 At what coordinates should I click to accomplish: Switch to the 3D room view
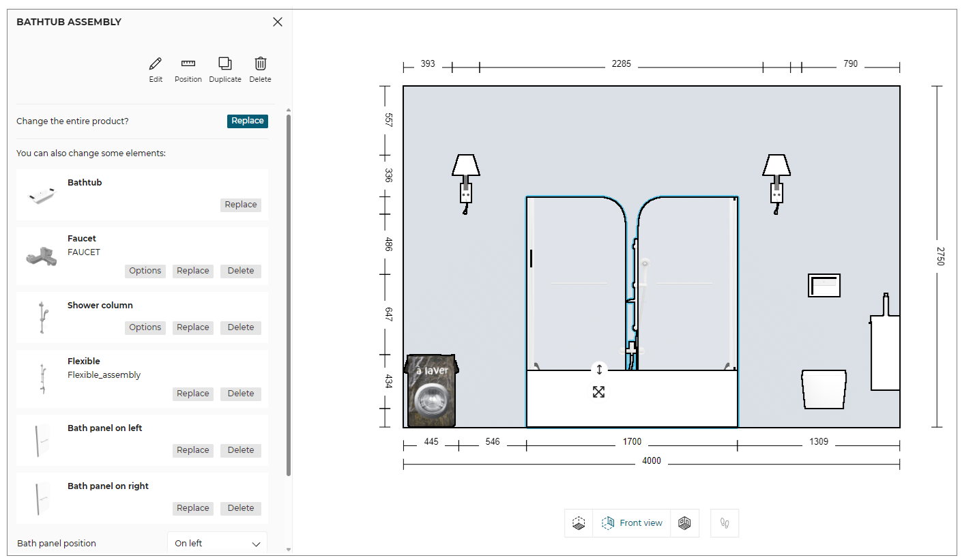tap(685, 523)
